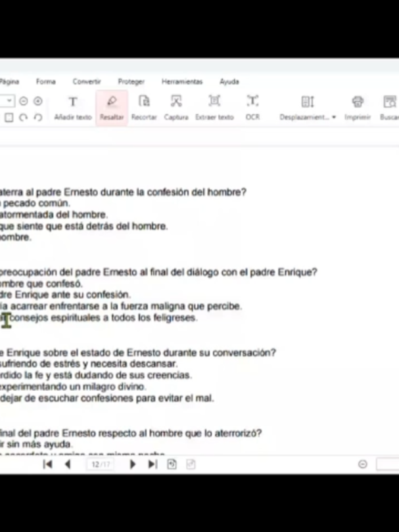
Task: Open the Forma menu
Action: [x=46, y=81]
